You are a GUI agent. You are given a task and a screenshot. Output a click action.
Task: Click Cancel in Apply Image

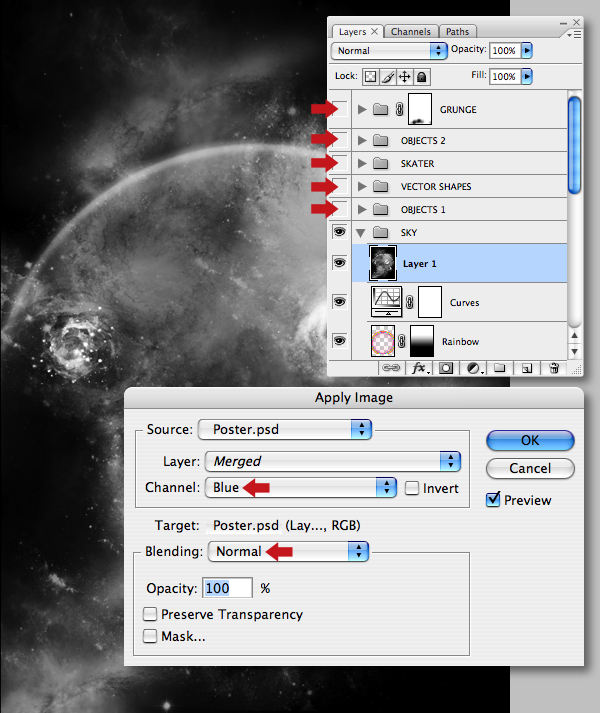[530, 468]
